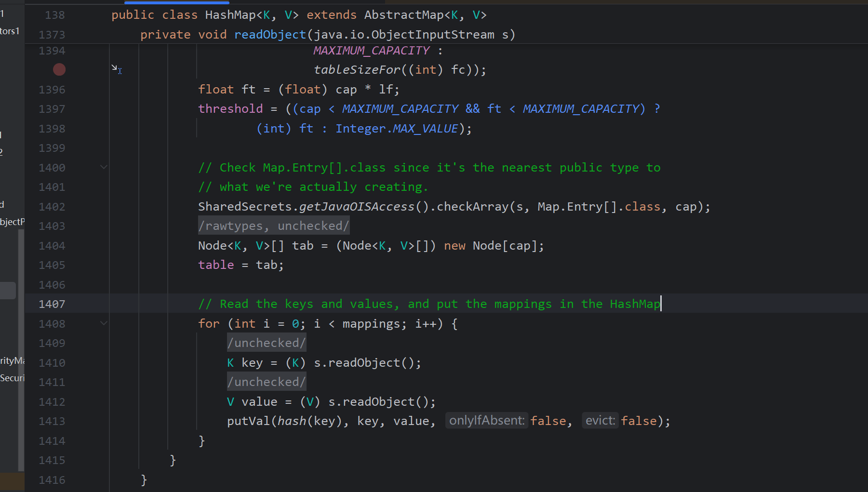Click line number 1415 in the gutter
868x492 pixels.
coord(52,460)
